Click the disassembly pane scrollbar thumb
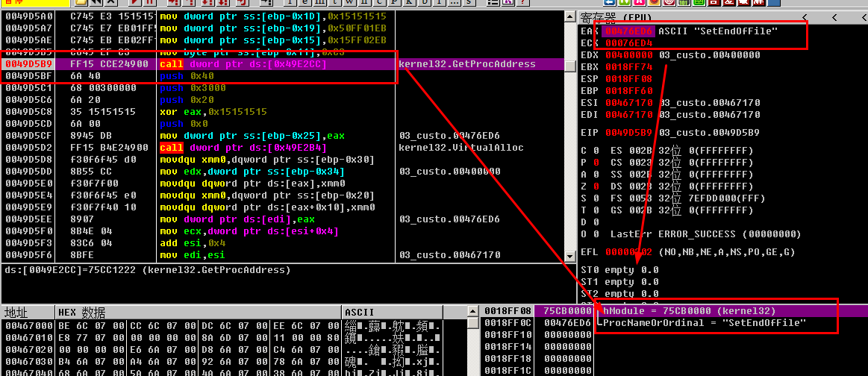This screenshot has width=868, height=376. tap(569, 66)
